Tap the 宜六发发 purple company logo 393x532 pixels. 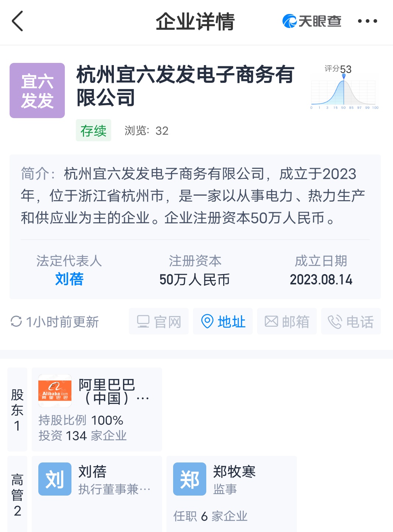click(37, 91)
